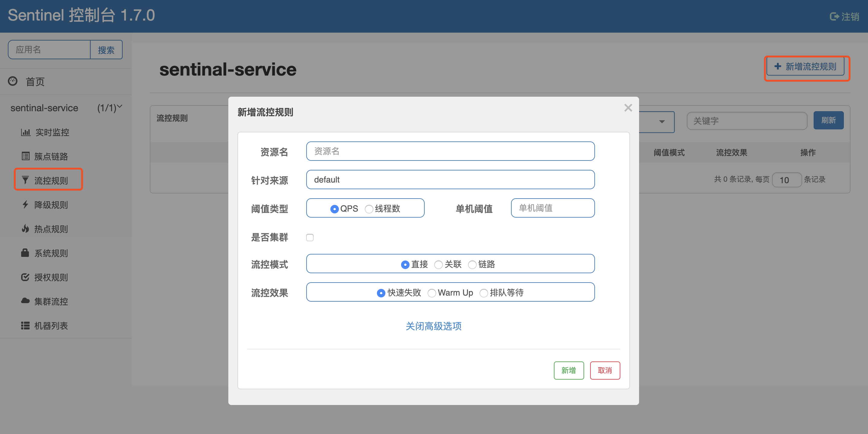868x434 pixels.
Task: Select 关联 flow control mode
Action: (x=439, y=264)
